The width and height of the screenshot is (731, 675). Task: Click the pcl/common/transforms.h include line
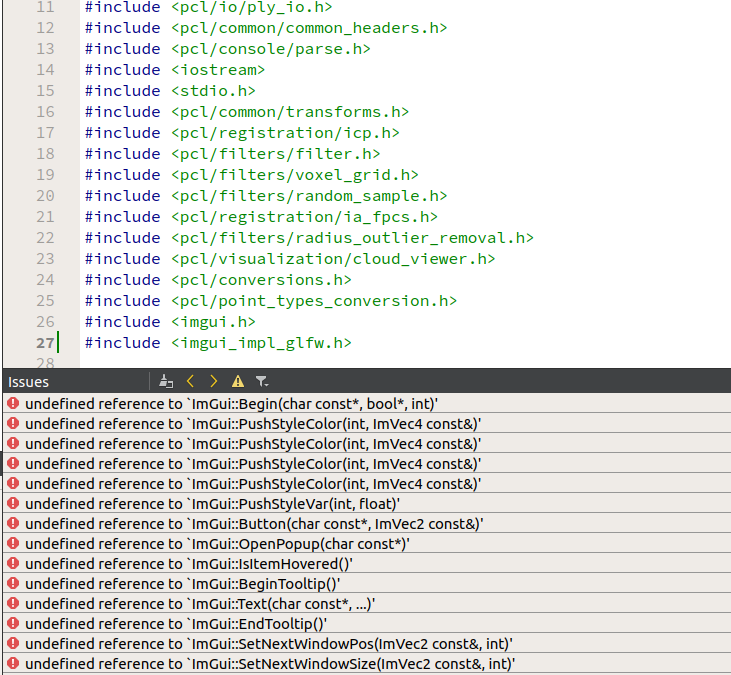[247, 112]
